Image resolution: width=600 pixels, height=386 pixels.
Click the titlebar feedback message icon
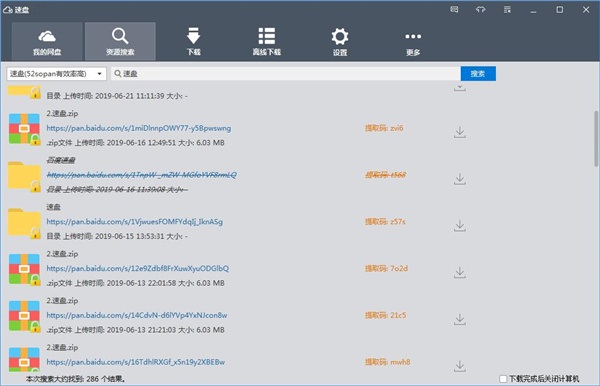point(454,10)
